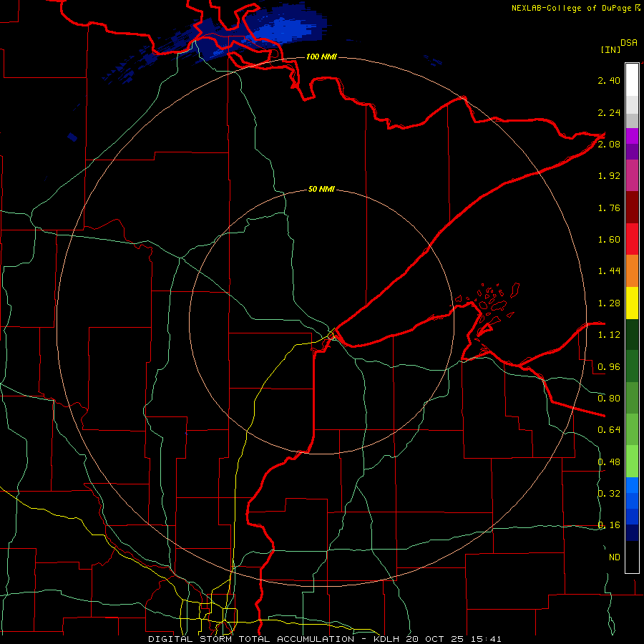Viewport: 644px width, 644px height.
Task: Click the yellow swatch in the color legend
Action: 632,303
